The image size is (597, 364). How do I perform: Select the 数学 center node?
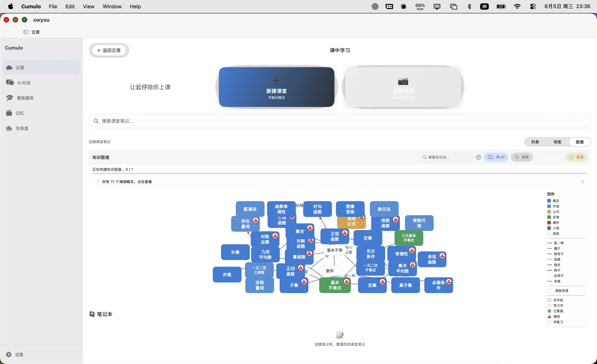point(330,271)
